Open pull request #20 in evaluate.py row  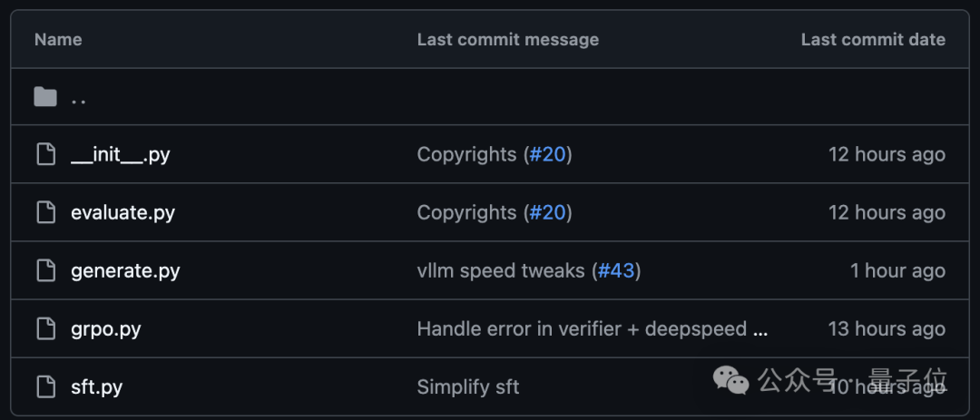click(x=547, y=212)
